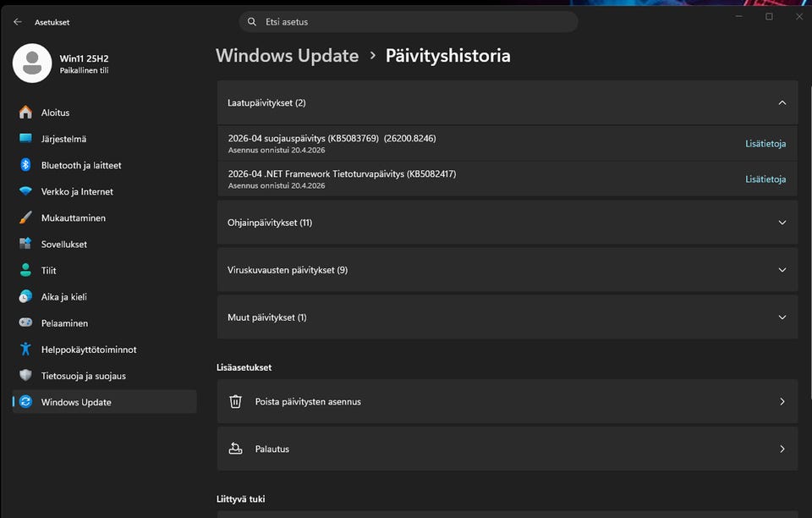Open the Palautus row chevron
This screenshot has width=812, height=518.
[x=782, y=449]
